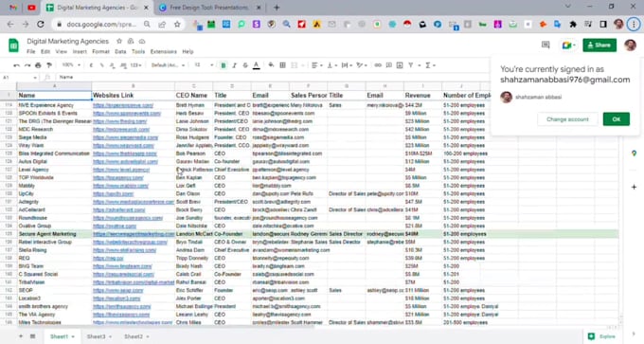Select cell Rebel Interactive Group
Image resolution: width=644 pixels, height=344 pixels.
(x=54, y=242)
